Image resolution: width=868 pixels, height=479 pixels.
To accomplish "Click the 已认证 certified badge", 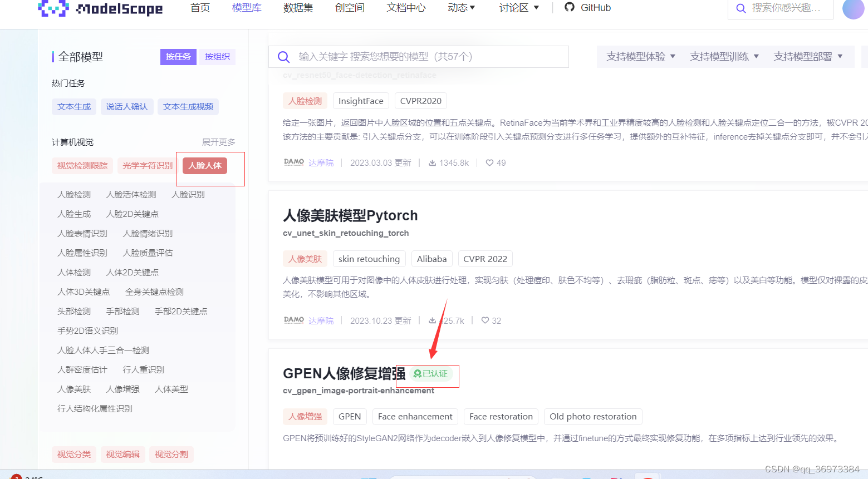I will pos(430,374).
